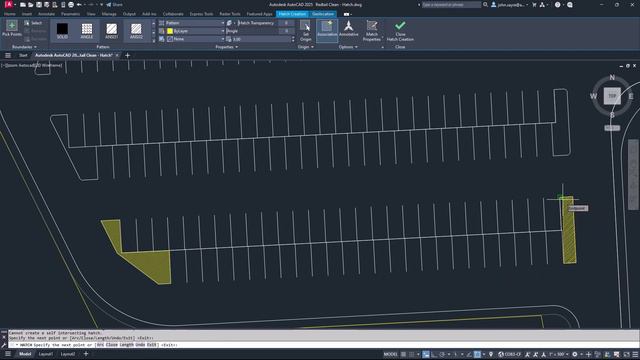Open the signed-in user account menu
This screenshot has width=640, height=360.
(x=509, y=5)
